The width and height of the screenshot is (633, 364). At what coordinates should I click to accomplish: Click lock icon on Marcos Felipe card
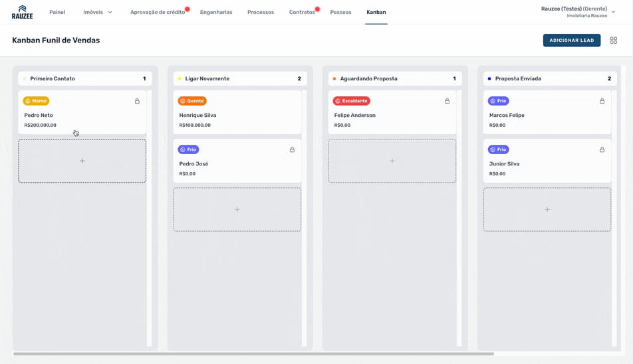coord(602,101)
